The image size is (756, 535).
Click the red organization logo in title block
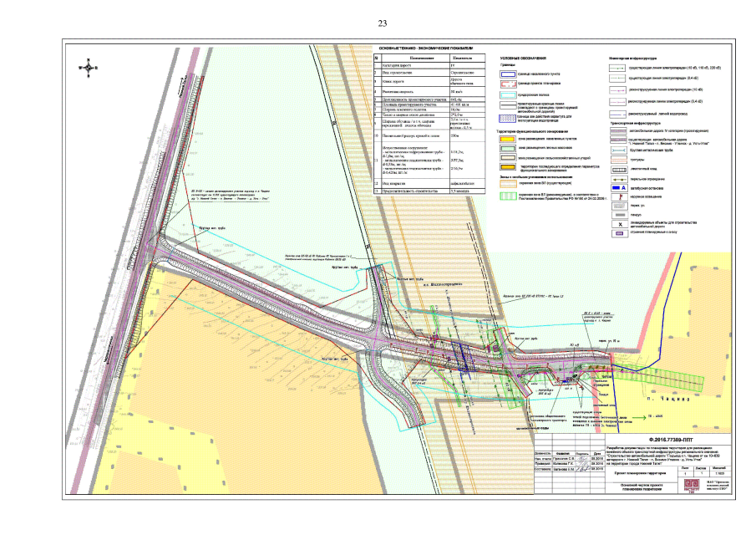[692, 487]
